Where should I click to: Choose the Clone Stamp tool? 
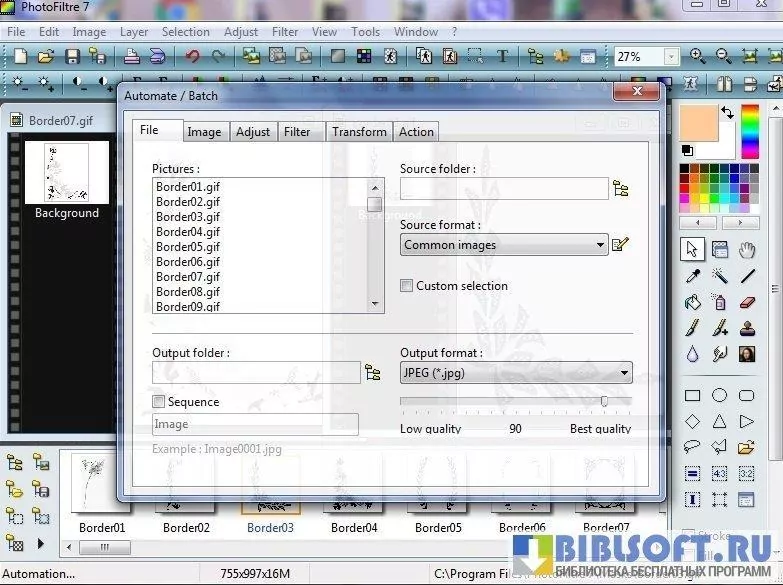(x=747, y=328)
